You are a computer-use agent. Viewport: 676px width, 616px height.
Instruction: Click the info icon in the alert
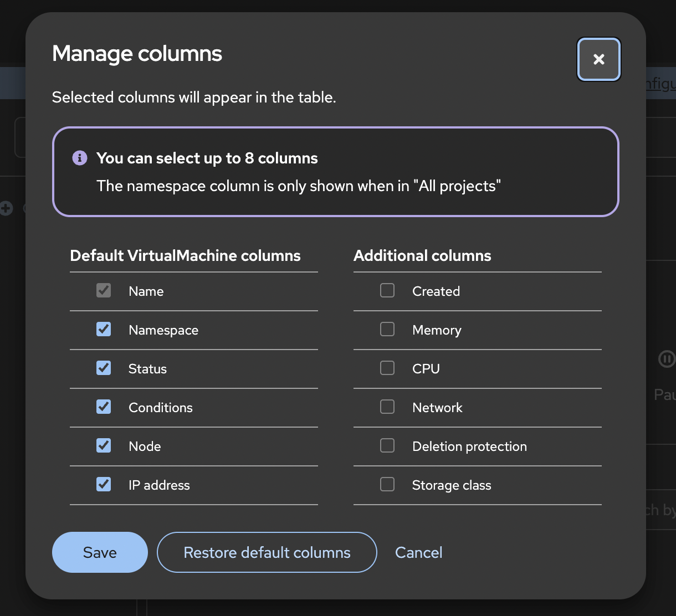coord(80,158)
